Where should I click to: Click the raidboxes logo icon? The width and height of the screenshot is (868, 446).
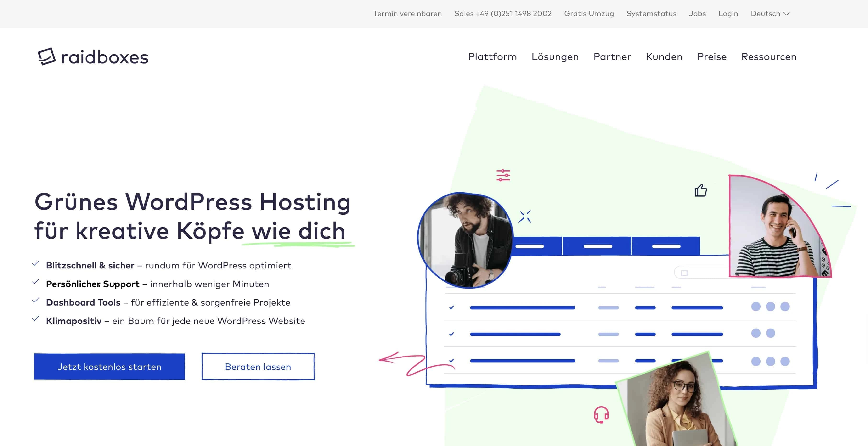tap(46, 56)
